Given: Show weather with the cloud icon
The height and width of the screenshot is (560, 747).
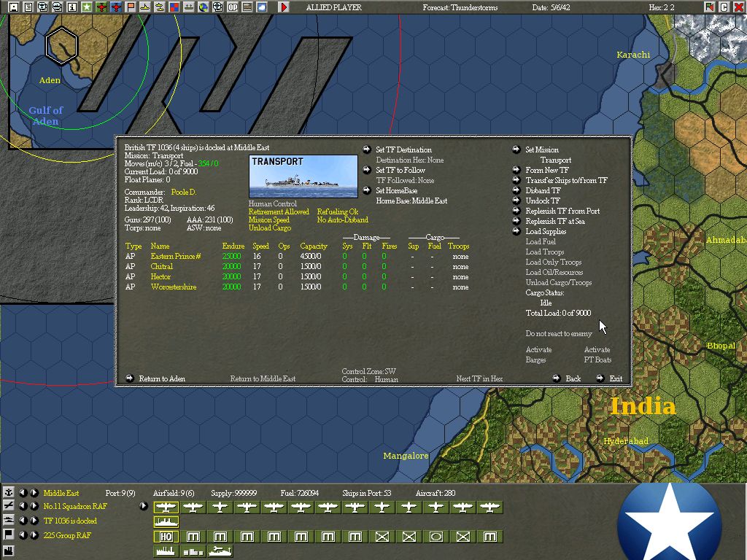Looking at the screenshot, I should pyautogui.click(x=261, y=7).
